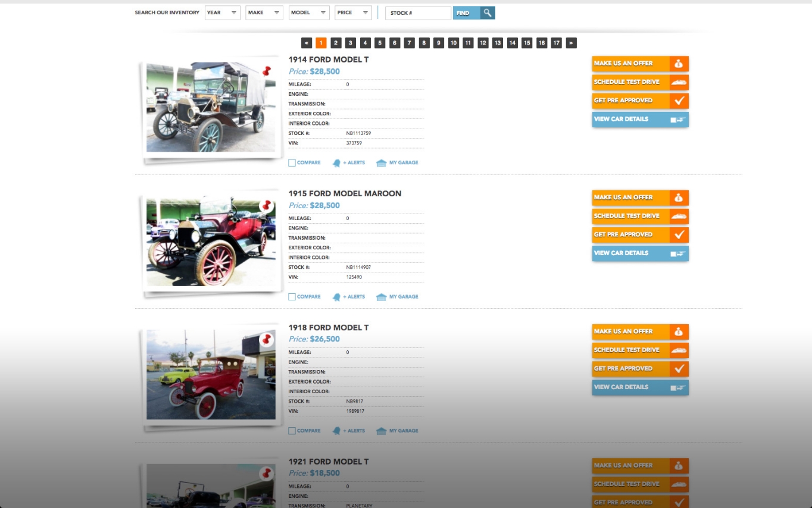Click checkmark icon on 1914 Ford pre approved

tap(679, 101)
